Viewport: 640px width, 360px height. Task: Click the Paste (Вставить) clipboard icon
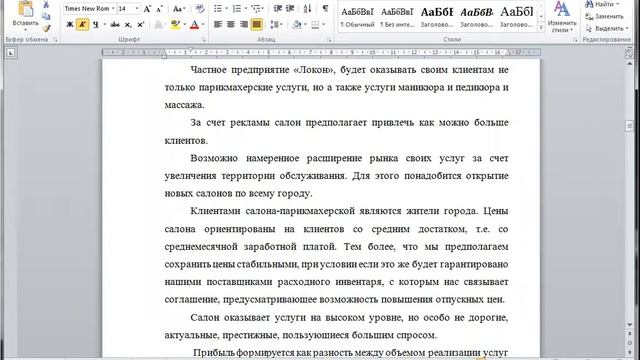(x=26, y=9)
